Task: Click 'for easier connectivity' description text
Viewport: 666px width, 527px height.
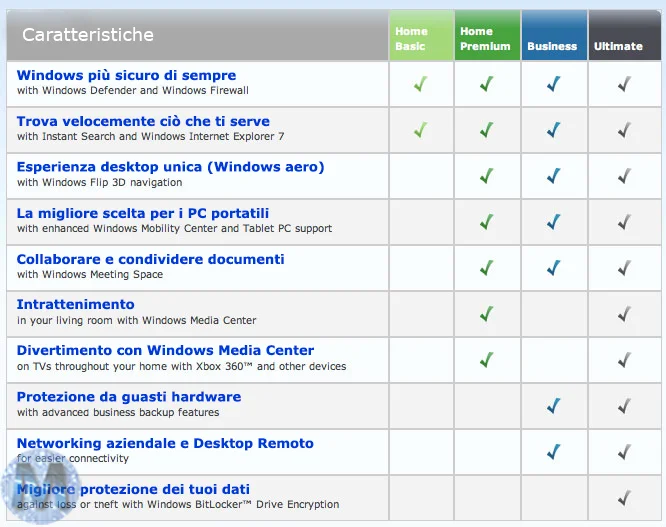Action: (x=73, y=458)
